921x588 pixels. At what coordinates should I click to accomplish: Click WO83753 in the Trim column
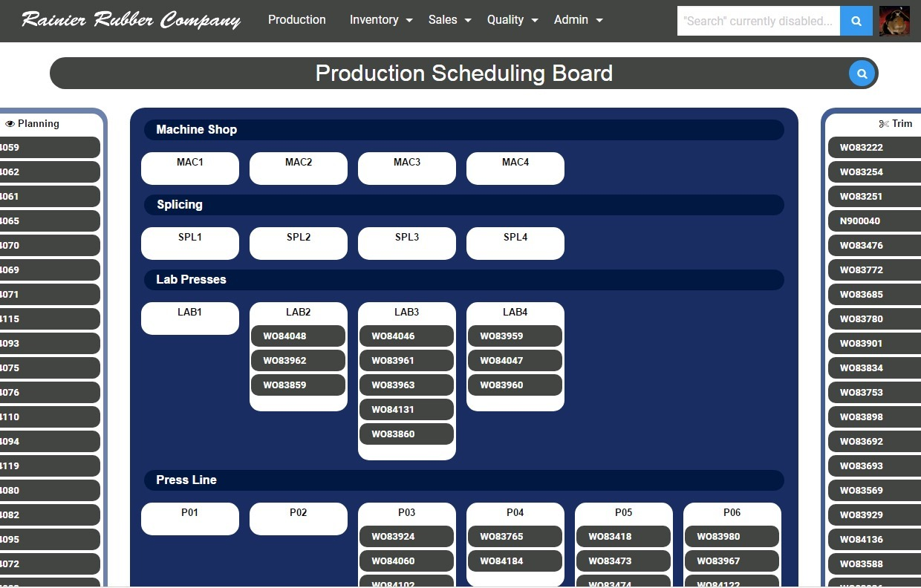pos(875,393)
